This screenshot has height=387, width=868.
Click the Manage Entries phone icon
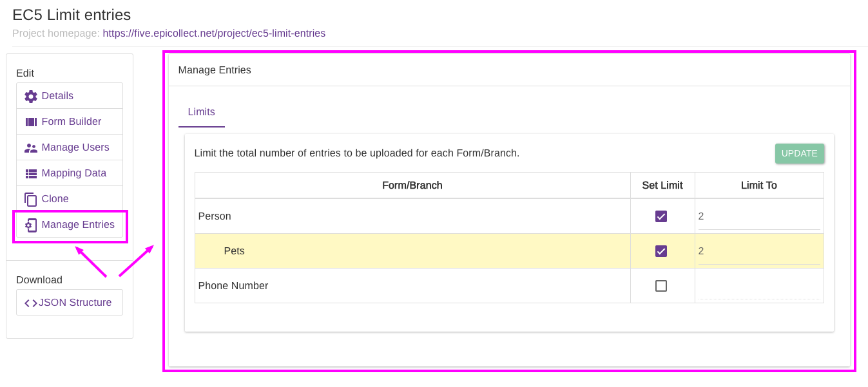coord(31,225)
